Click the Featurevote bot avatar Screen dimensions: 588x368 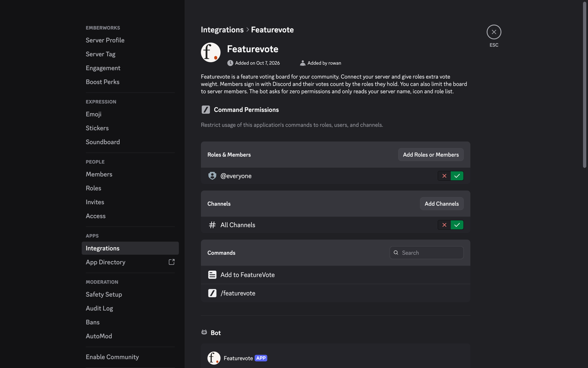[214, 358]
